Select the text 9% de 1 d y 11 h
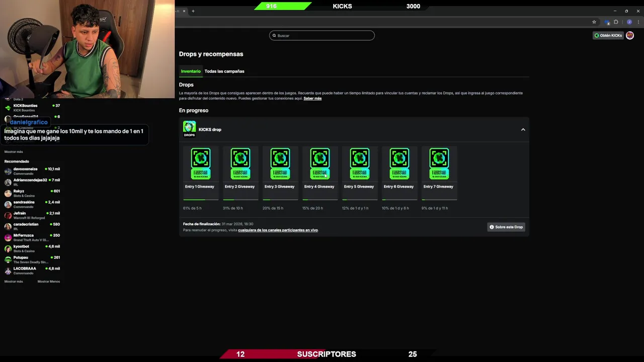Viewport: 644px width, 362px height. 435,208
